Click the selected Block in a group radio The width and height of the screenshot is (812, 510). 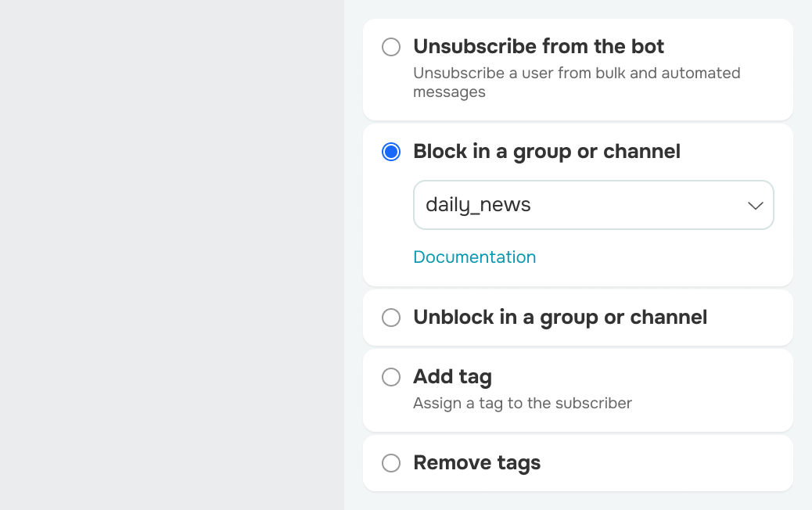point(391,152)
